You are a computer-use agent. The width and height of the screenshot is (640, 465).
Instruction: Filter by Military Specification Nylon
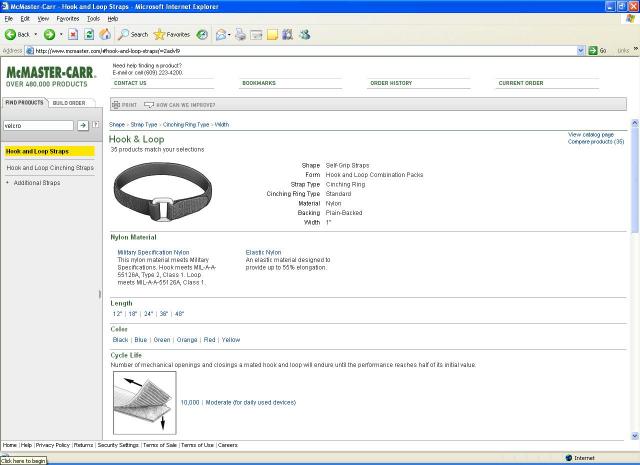pos(153,252)
